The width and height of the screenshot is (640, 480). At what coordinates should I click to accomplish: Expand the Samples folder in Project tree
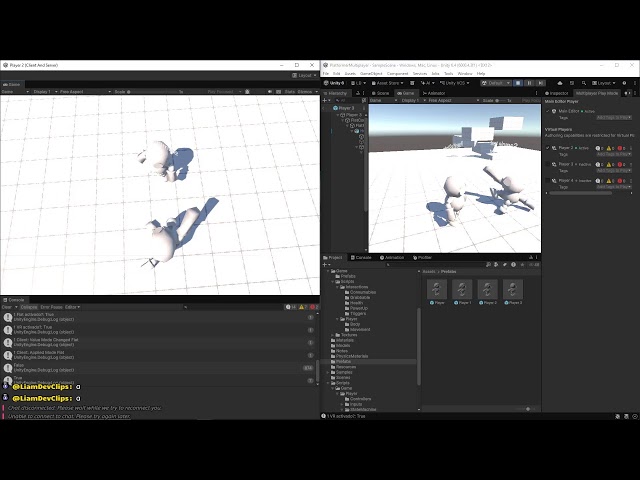(328, 372)
